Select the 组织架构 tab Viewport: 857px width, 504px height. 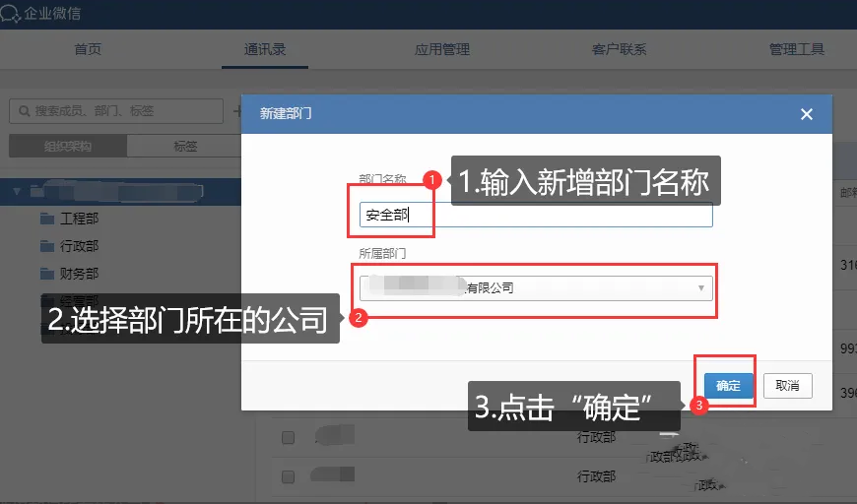tap(68, 146)
